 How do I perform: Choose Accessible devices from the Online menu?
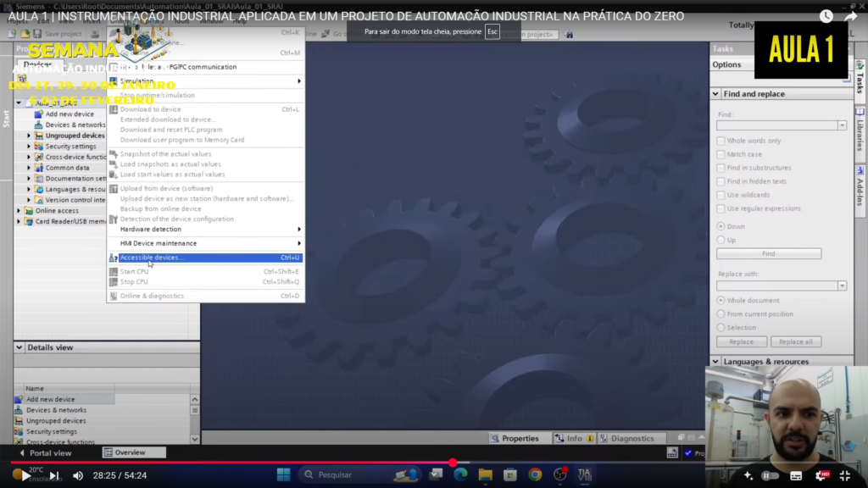click(205, 258)
